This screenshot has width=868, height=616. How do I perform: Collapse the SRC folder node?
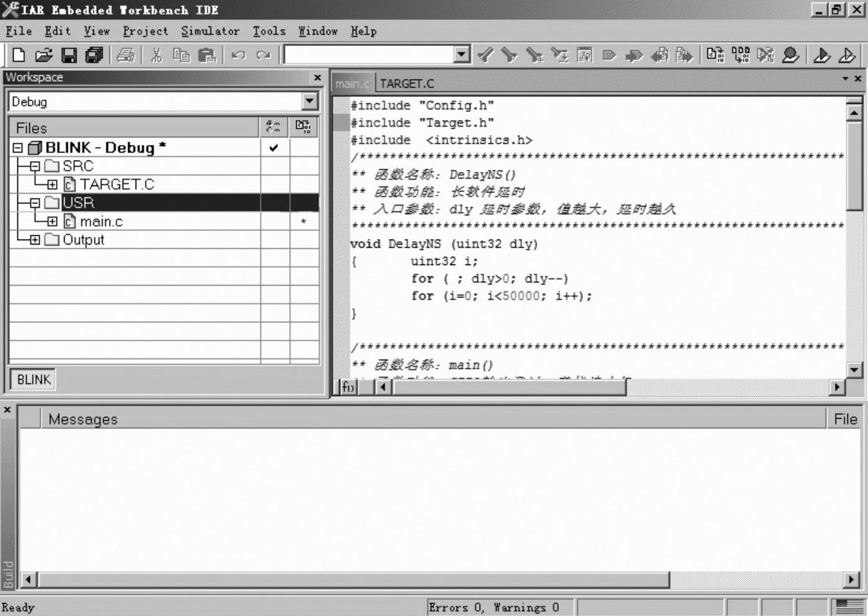point(35,166)
